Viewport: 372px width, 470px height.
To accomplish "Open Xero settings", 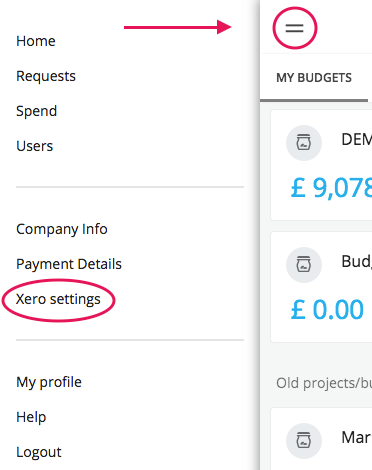I will [x=58, y=299].
